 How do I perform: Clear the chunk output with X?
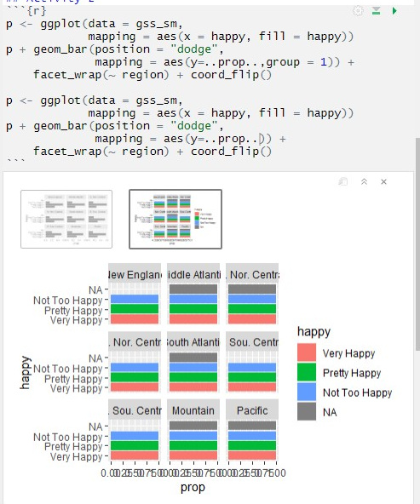click(x=383, y=182)
